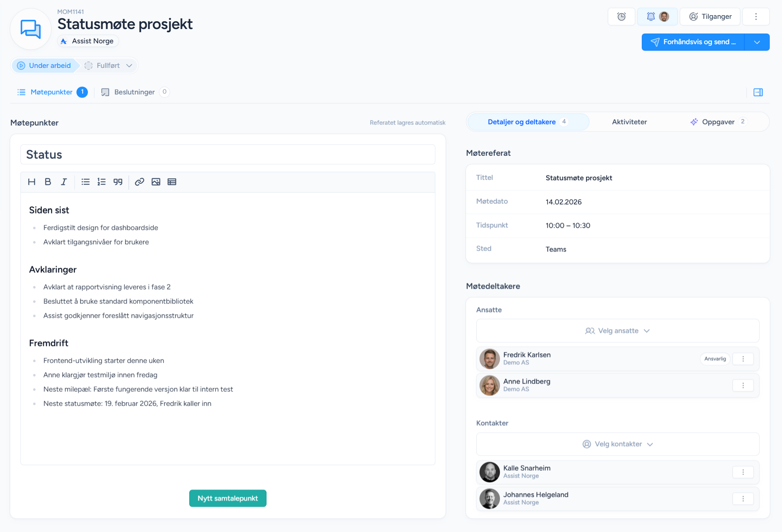This screenshot has height=532, width=782.
Task: Insert a table in editor
Action: point(172,182)
